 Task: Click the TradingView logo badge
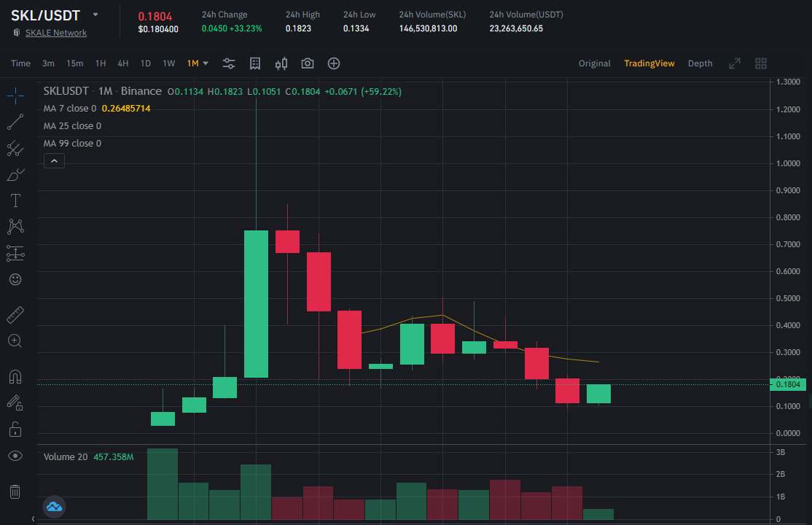click(x=55, y=506)
